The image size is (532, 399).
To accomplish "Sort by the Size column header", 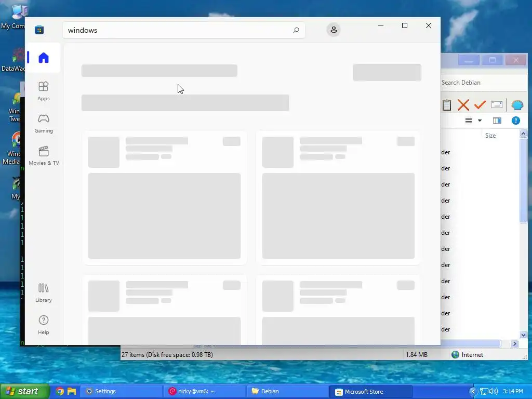I will coord(490,136).
